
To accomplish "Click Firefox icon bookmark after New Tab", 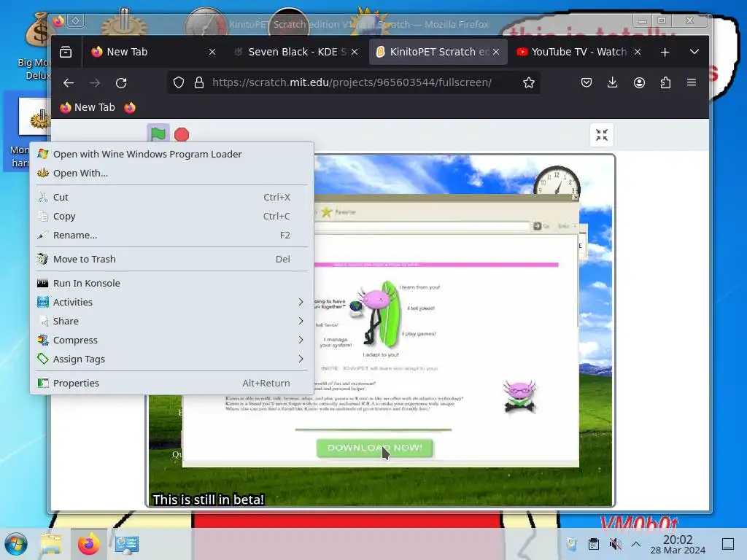I will tap(130, 108).
